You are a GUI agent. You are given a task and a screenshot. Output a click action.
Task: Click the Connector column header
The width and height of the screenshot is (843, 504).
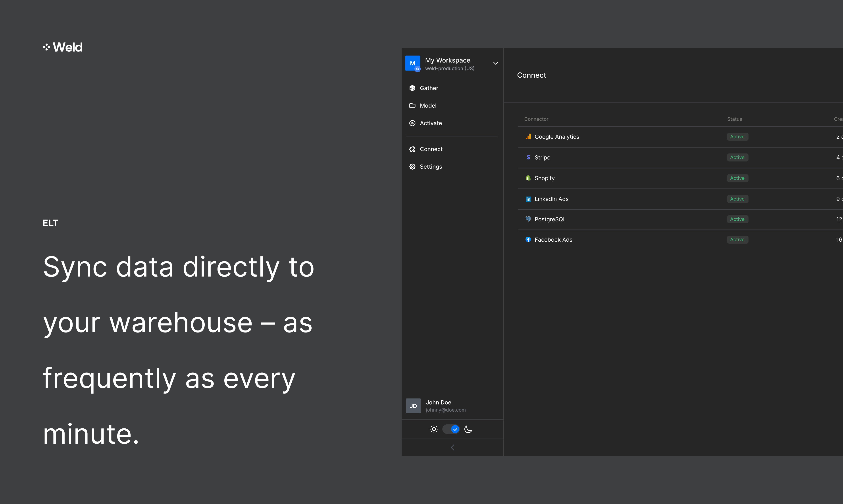coord(536,119)
